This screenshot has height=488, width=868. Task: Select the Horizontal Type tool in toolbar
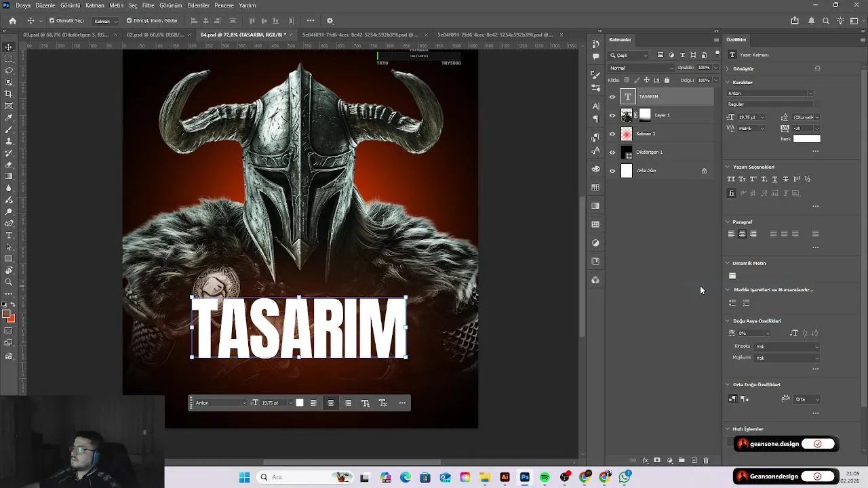tap(9, 235)
